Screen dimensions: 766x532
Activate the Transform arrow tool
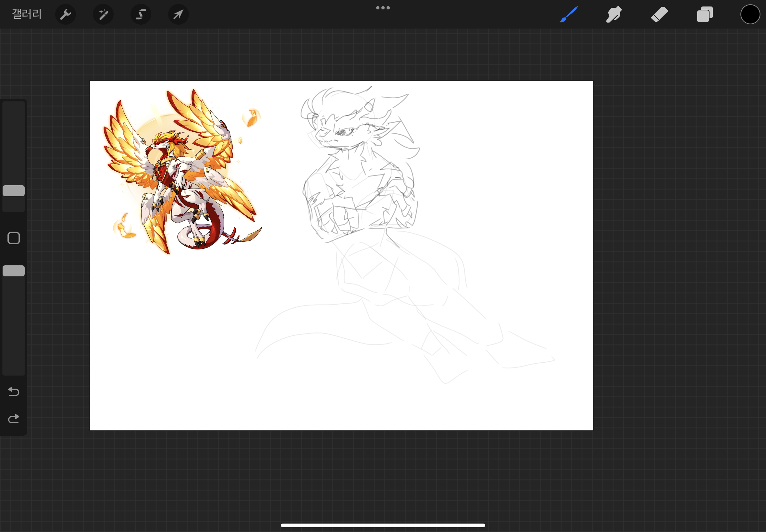coord(179,14)
